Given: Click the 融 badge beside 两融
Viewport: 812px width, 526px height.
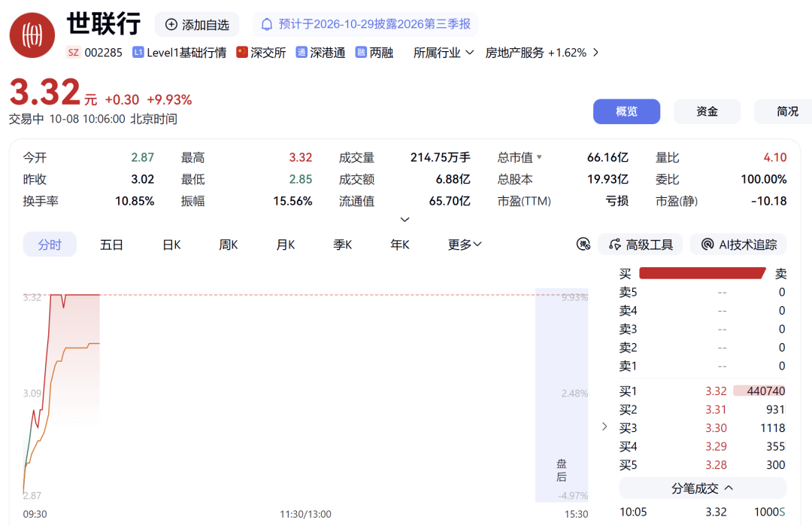Looking at the screenshot, I should coord(361,53).
